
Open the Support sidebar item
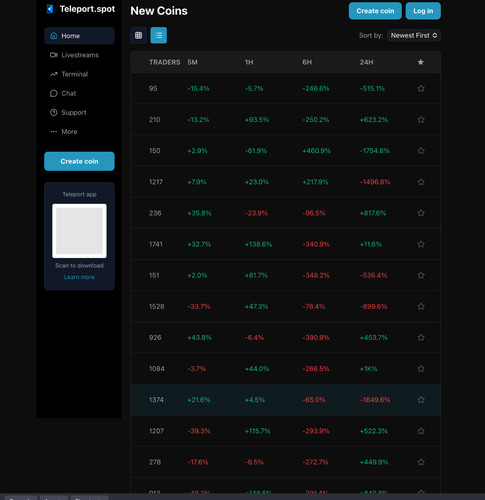79,112
